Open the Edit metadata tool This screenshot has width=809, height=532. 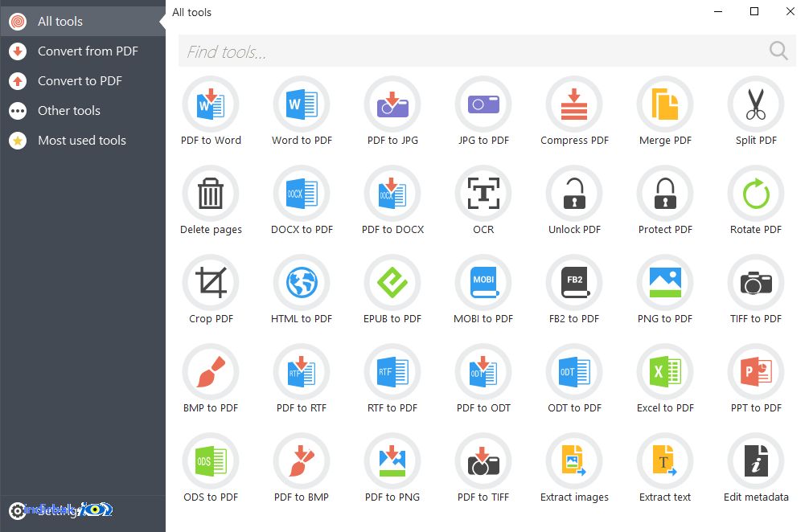[756, 461]
